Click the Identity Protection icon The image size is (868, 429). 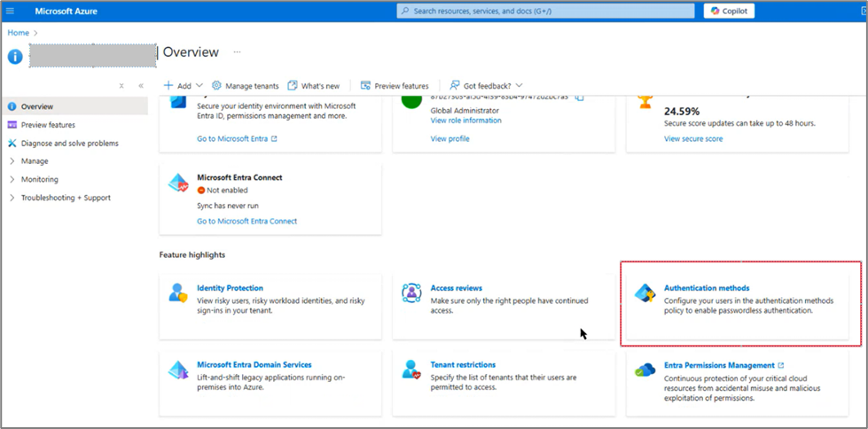(x=178, y=293)
